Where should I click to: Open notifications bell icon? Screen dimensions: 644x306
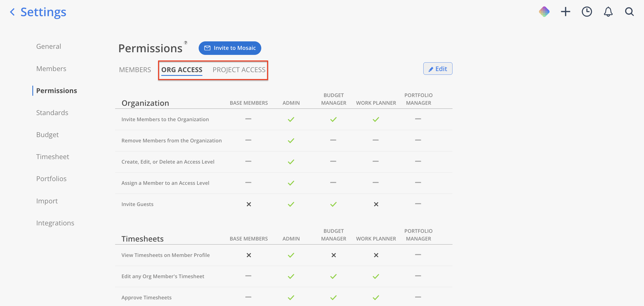608,12
